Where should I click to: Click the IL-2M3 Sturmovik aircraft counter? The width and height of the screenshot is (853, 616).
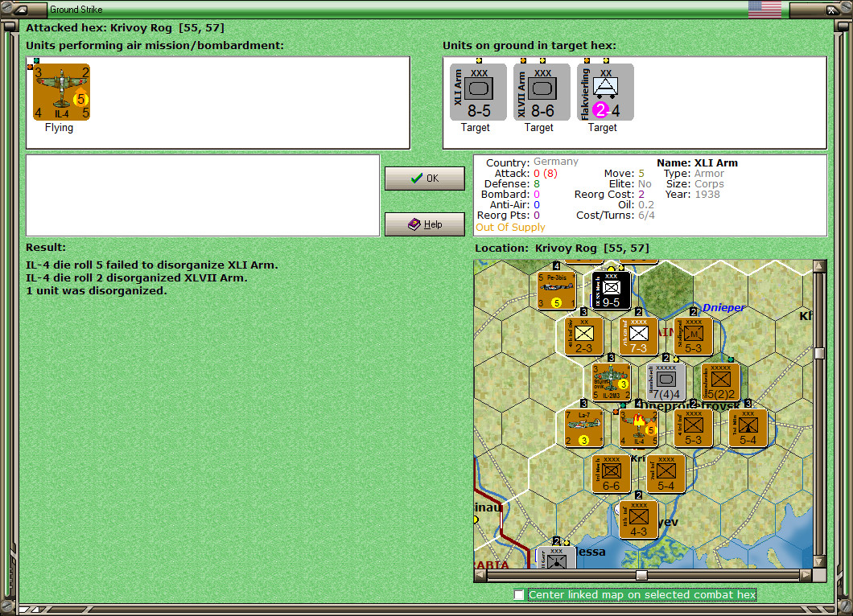pos(611,382)
